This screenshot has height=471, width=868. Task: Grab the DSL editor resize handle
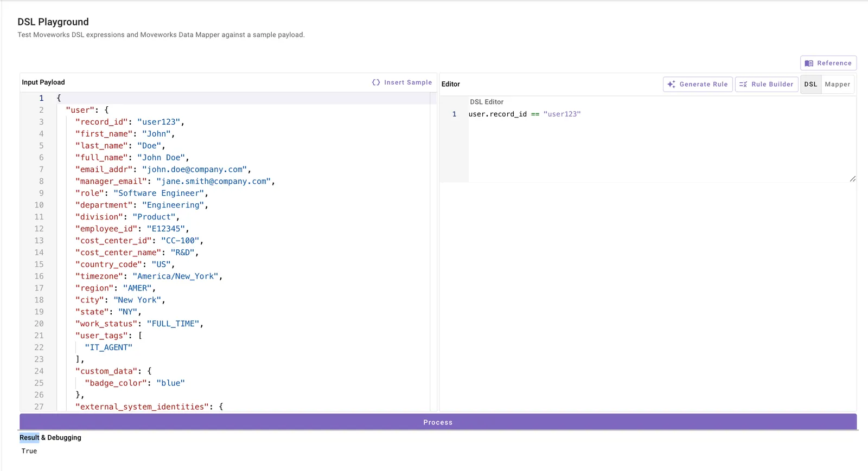click(853, 179)
